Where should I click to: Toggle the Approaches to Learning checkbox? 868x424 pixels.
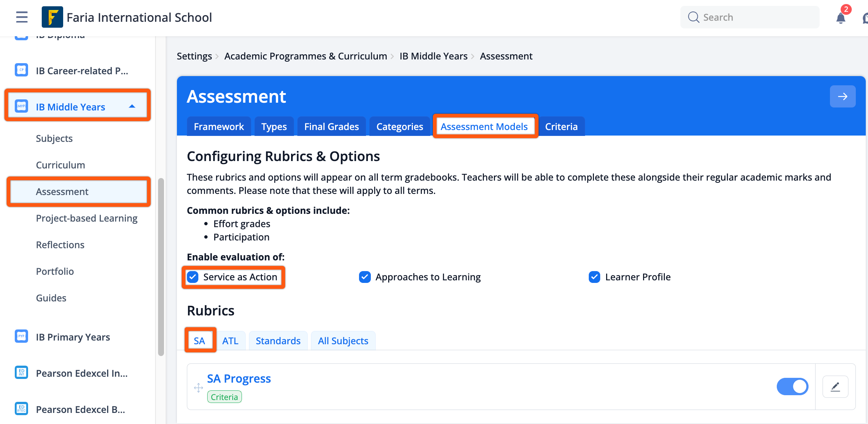click(x=365, y=277)
